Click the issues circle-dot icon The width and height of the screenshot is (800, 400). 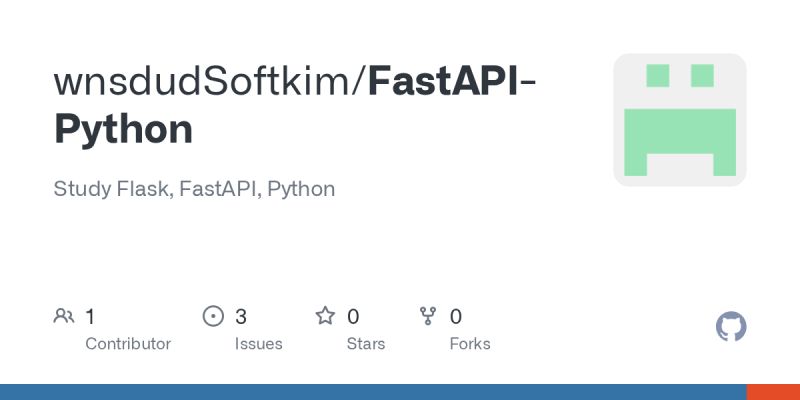click(x=213, y=317)
